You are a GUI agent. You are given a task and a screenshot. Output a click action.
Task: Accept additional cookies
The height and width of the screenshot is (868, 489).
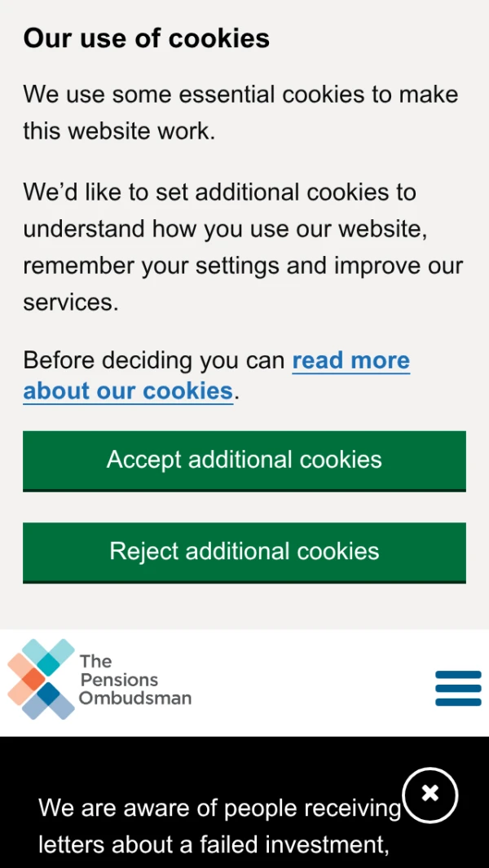[244, 460]
